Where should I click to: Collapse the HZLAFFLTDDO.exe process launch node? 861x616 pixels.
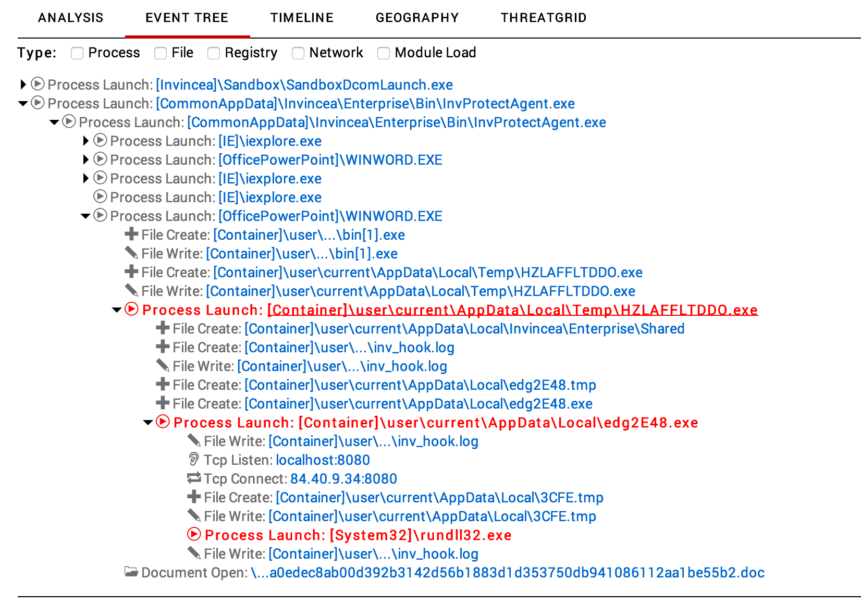pos(117,310)
